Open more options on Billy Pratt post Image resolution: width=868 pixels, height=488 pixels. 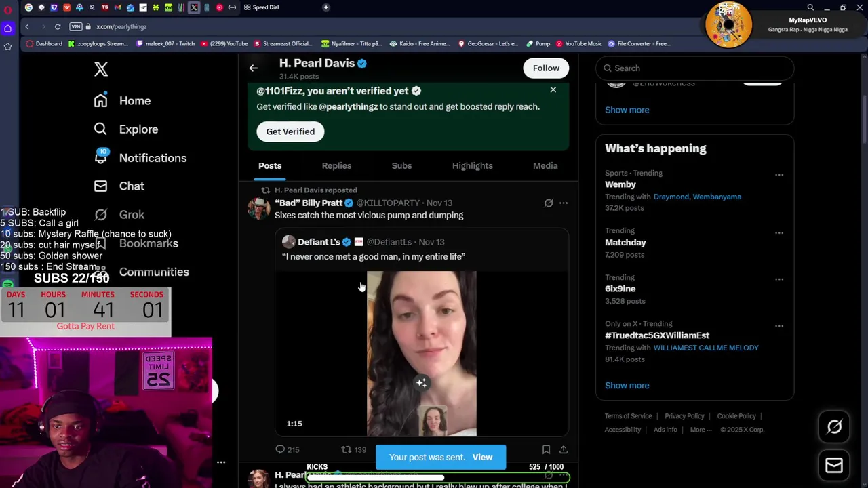pyautogui.click(x=564, y=203)
